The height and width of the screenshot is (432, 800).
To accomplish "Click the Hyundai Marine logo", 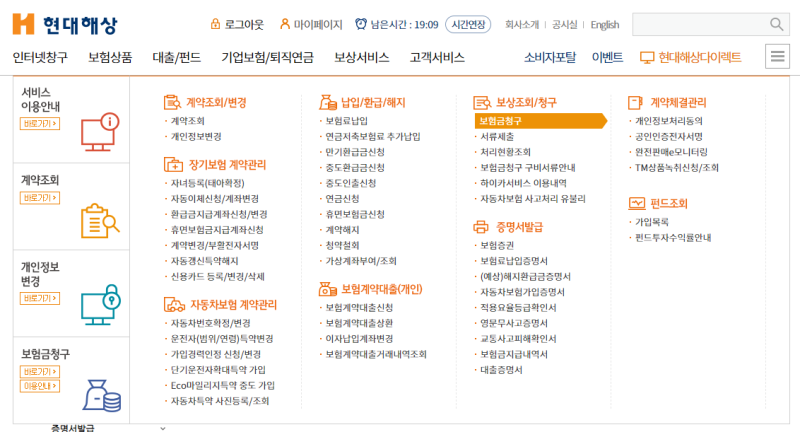I will point(65,24).
